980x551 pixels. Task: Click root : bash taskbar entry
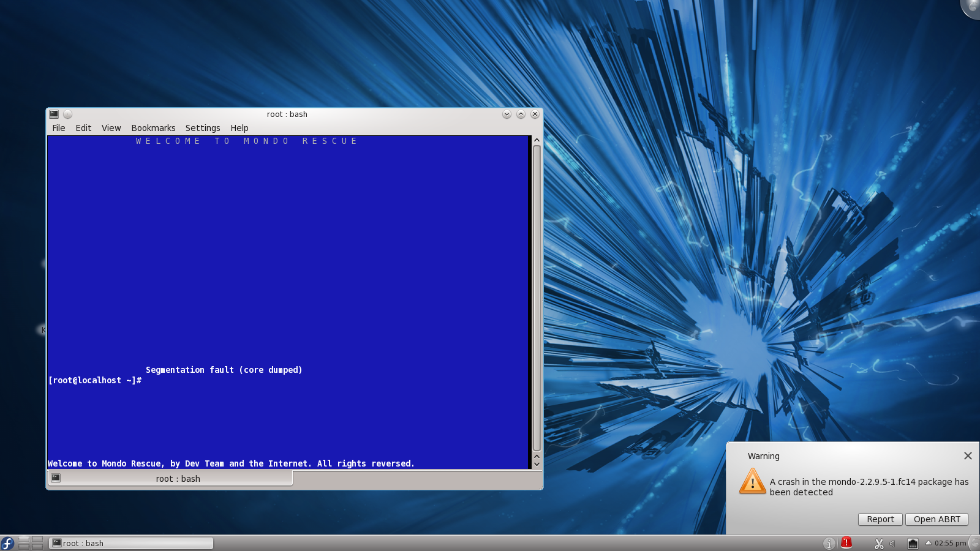point(131,543)
